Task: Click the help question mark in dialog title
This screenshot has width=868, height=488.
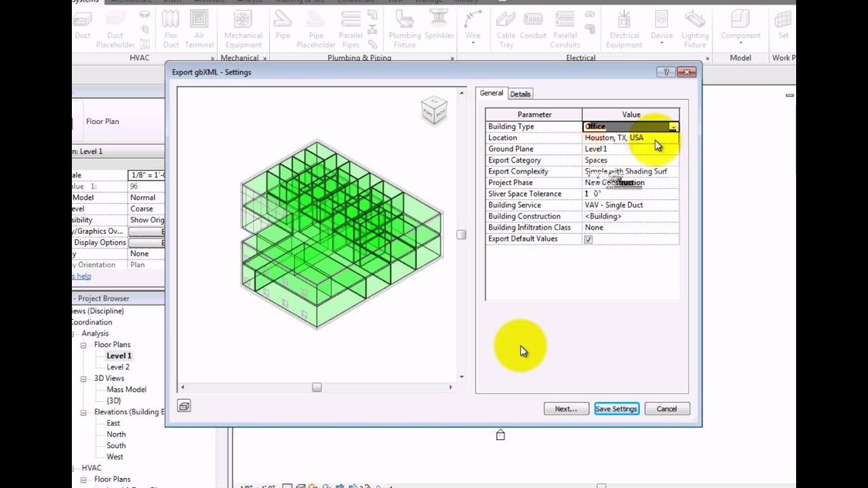Action: (x=665, y=72)
